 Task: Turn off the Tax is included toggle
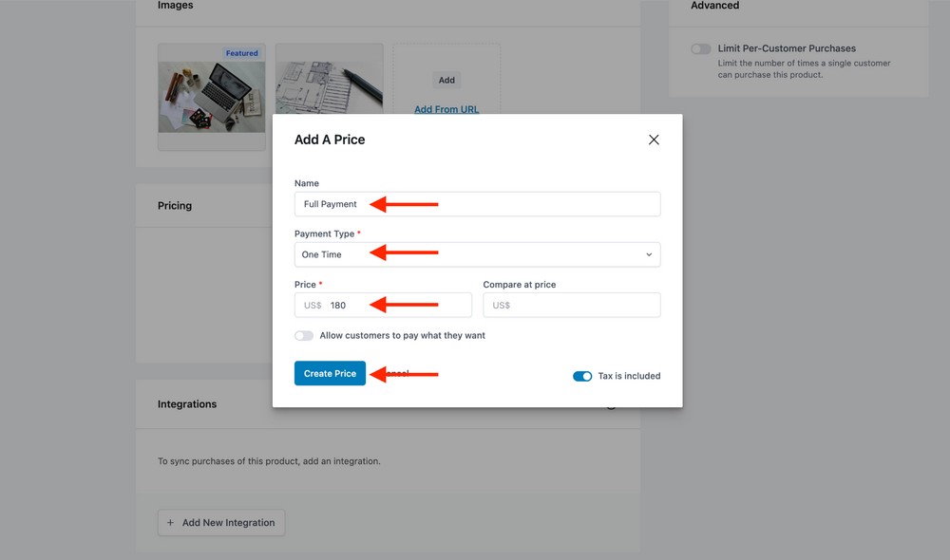(x=582, y=376)
